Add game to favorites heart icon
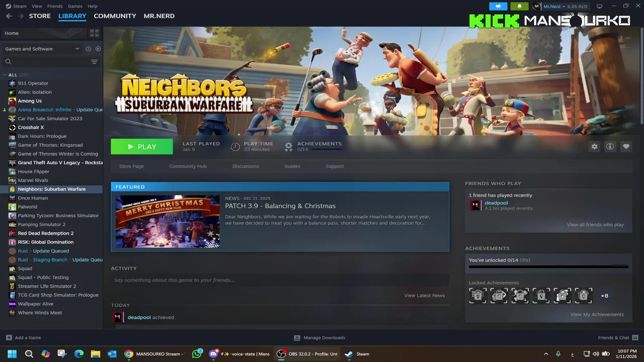644x362 pixels. [x=626, y=146]
